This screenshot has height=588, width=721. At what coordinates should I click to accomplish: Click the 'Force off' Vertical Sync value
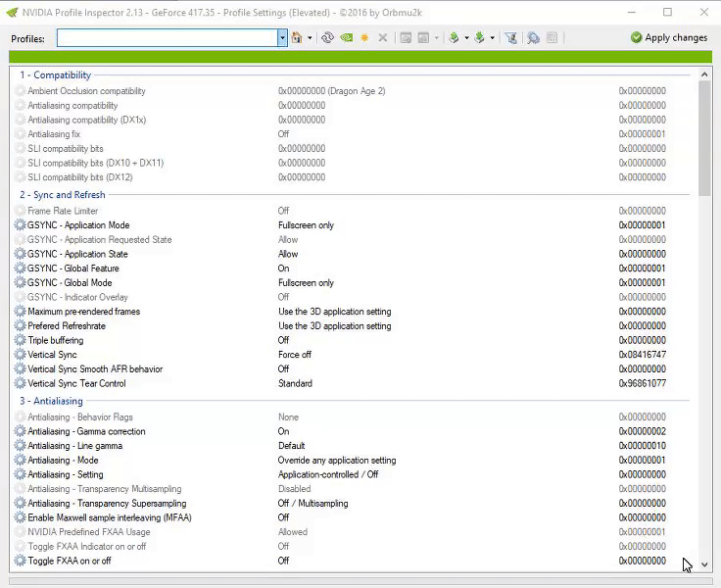tap(295, 355)
